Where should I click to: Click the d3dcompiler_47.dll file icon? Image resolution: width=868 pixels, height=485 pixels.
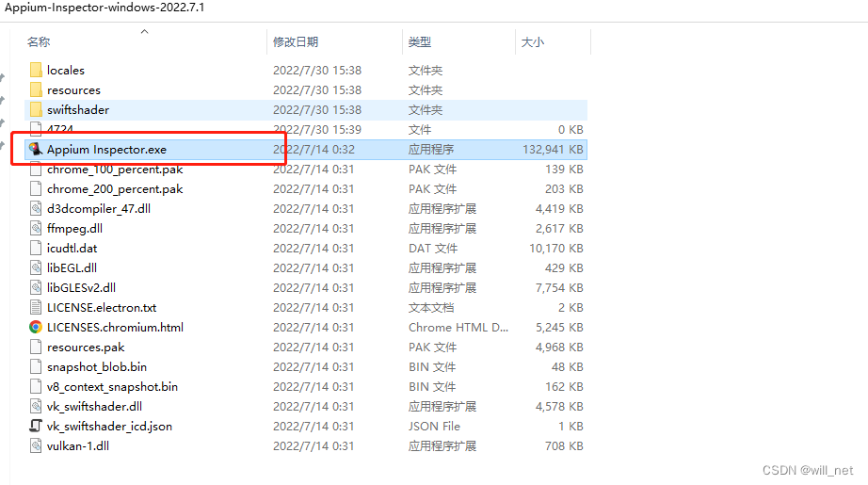(x=36, y=209)
